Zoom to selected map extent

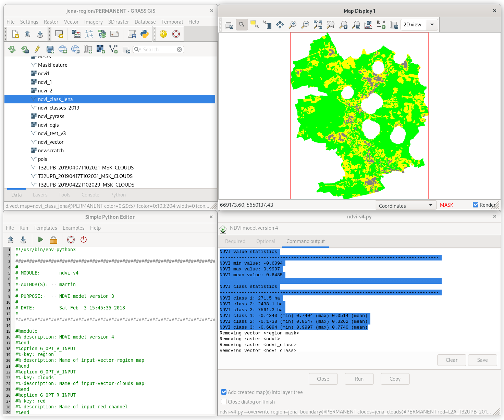tap(318, 25)
